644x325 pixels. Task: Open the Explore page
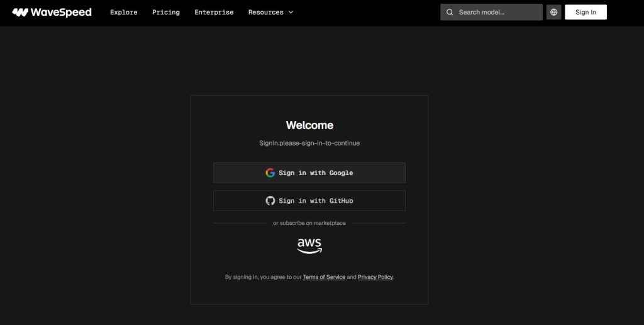click(124, 13)
